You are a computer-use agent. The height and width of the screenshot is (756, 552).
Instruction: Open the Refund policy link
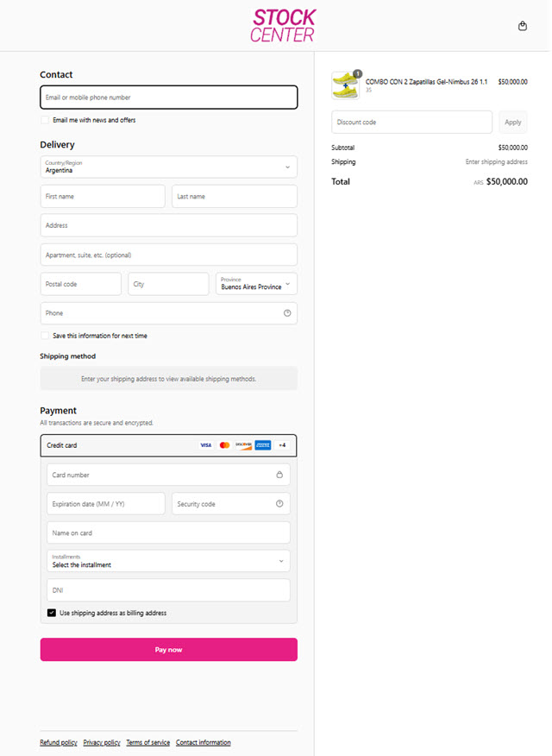click(58, 742)
